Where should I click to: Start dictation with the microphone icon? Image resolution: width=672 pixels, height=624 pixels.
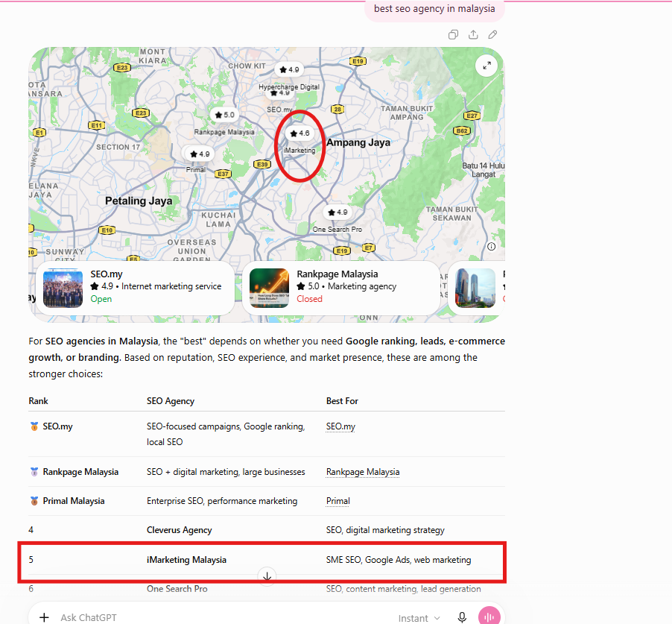point(462,617)
